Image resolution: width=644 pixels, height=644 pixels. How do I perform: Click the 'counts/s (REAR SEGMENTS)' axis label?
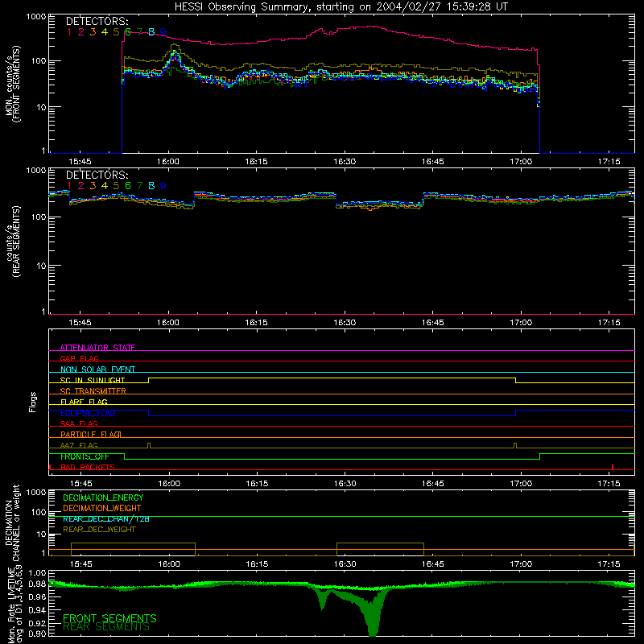(x=13, y=242)
